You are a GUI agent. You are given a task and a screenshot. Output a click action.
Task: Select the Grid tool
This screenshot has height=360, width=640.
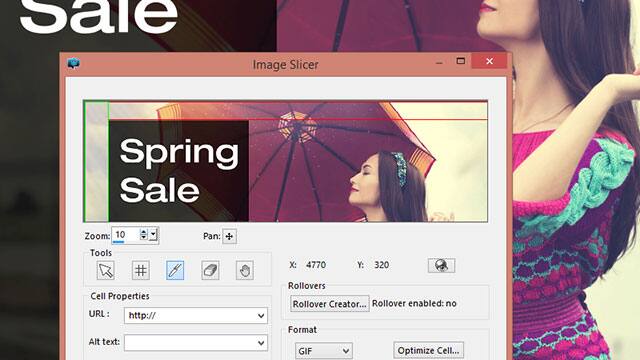click(x=140, y=270)
